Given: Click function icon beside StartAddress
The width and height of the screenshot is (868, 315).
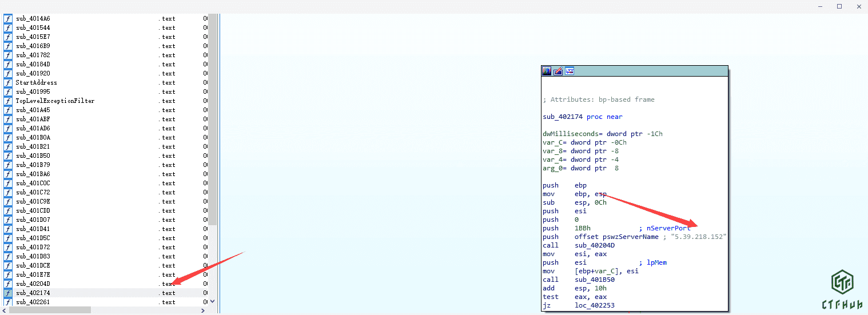Looking at the screenshot, I should 8,83.
